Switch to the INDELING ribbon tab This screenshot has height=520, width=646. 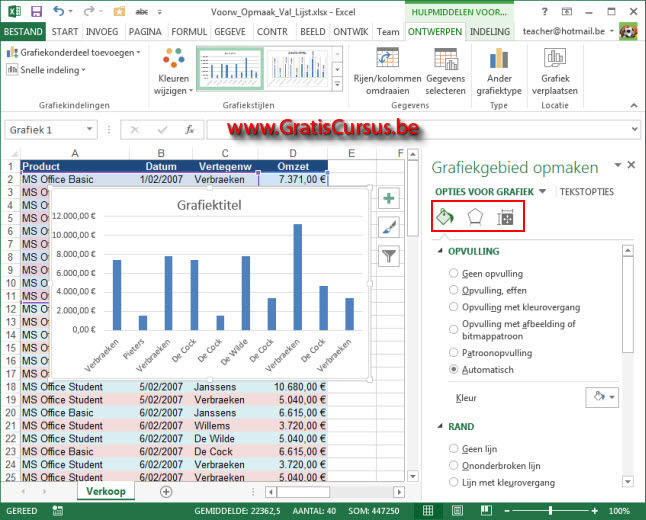click(x=489, y=32)
